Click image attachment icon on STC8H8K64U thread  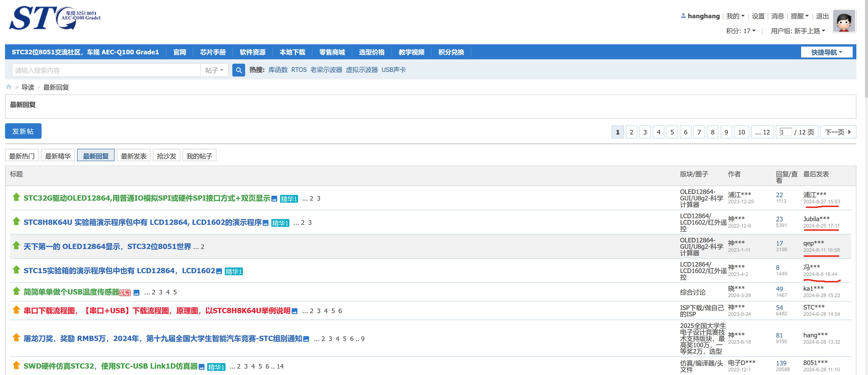[x=265, y=223]
